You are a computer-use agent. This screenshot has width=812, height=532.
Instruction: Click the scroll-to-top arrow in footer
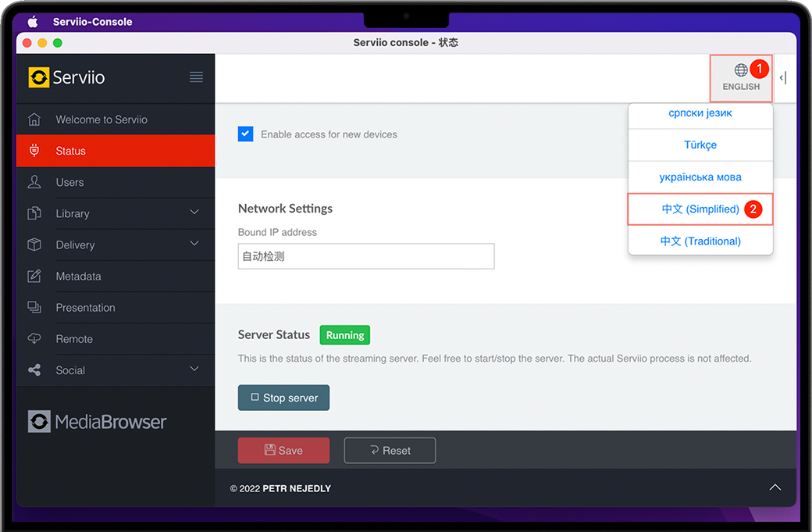[x=775, y=487]
